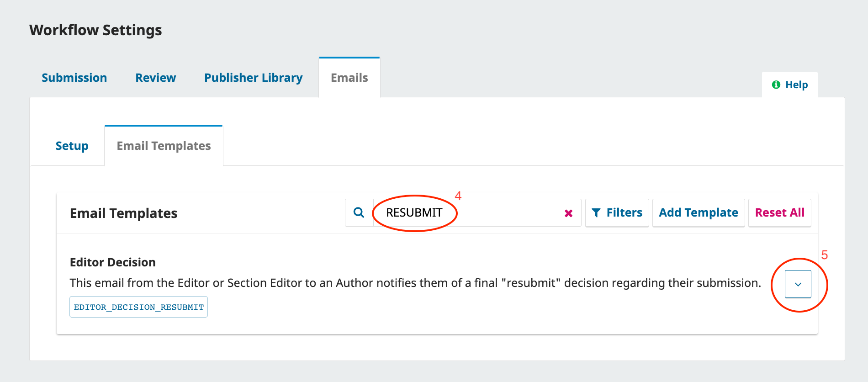Switch to the Review tab

[x=155, y=78]
